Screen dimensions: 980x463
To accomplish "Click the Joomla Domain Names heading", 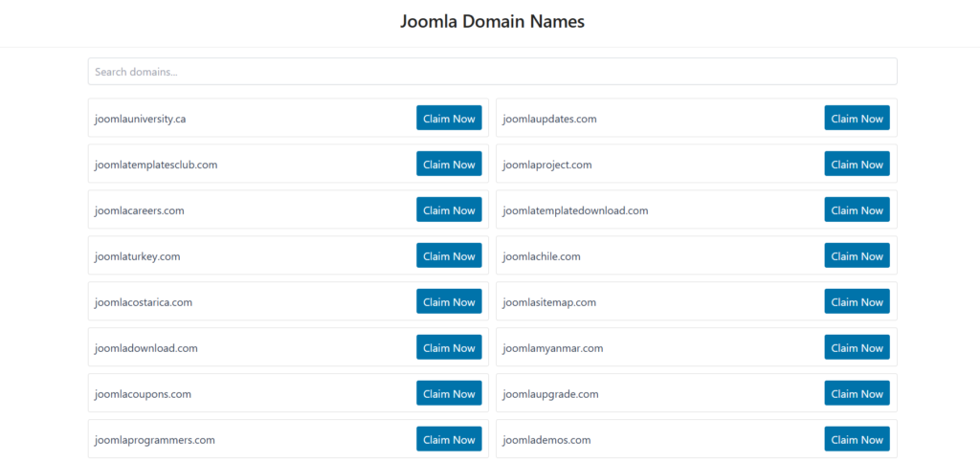I will click(x=492, y=21).
